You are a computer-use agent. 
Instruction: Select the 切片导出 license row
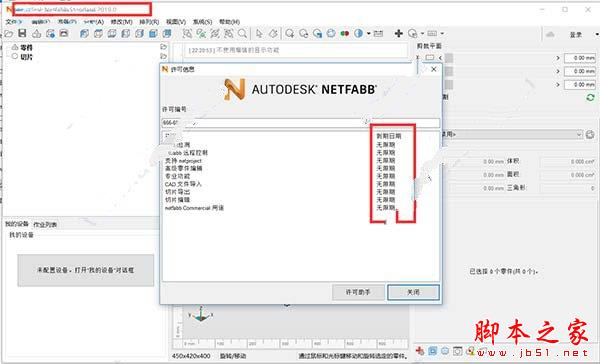[x=301, y=192]
